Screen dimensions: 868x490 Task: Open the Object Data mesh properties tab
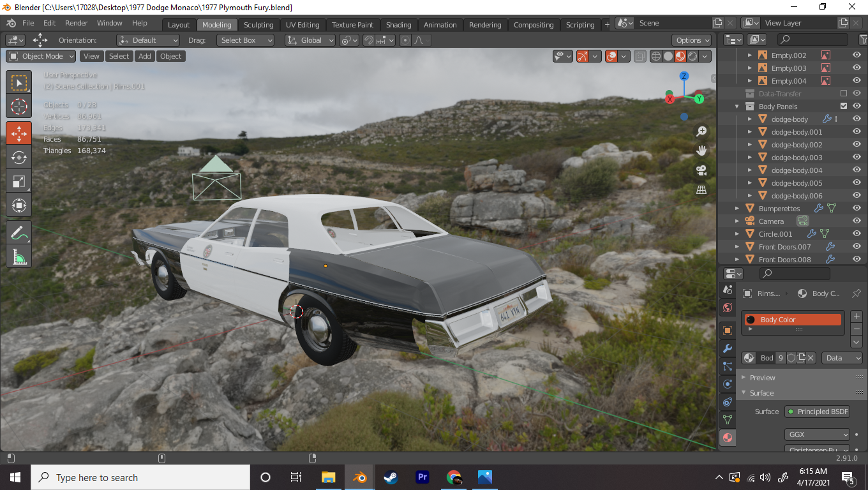click(727, 420)
